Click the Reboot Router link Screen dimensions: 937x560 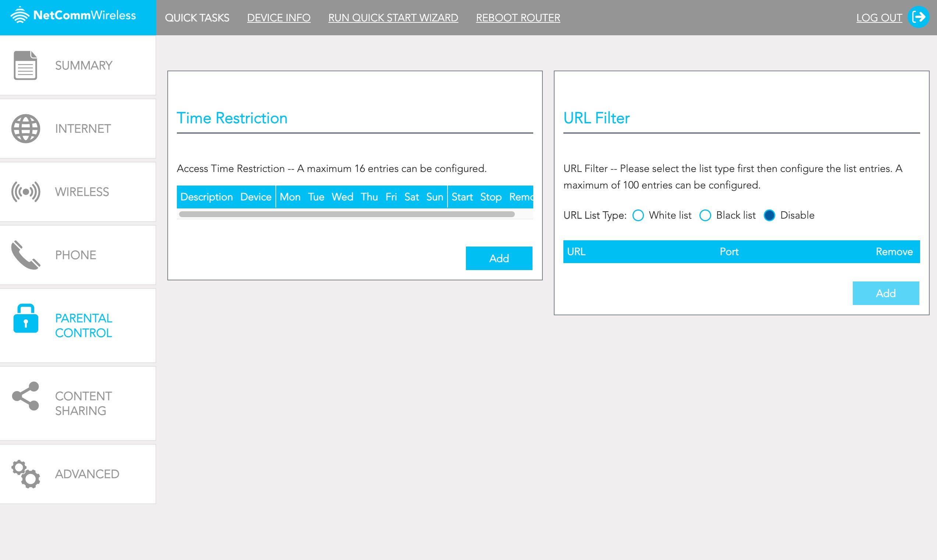pos(518,18)
